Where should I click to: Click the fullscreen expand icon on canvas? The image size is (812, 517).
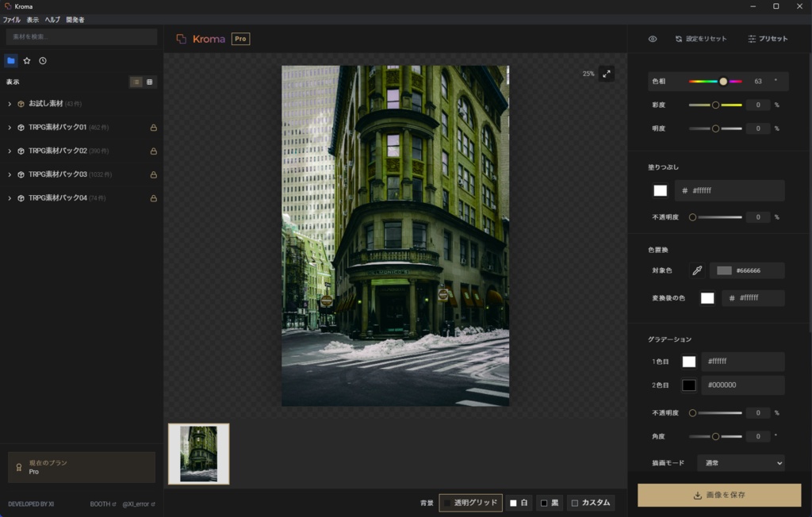(607, 74)
